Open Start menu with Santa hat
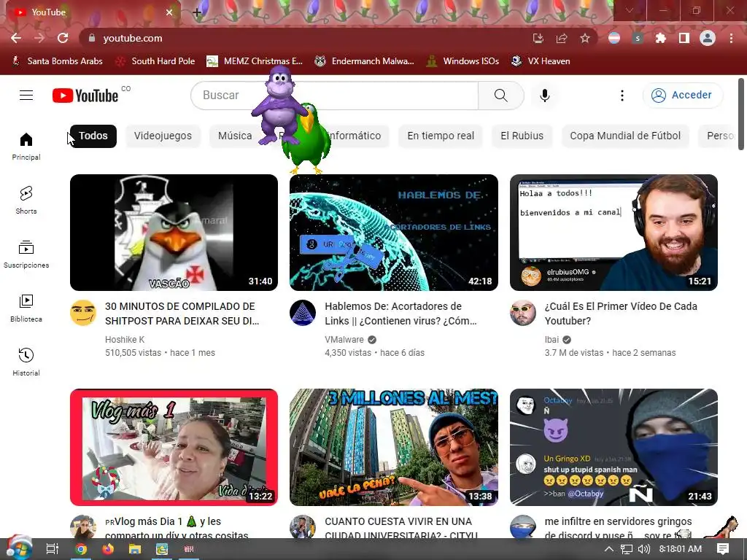The width and height of the screenshot is (747, 560). coord(18,548)
